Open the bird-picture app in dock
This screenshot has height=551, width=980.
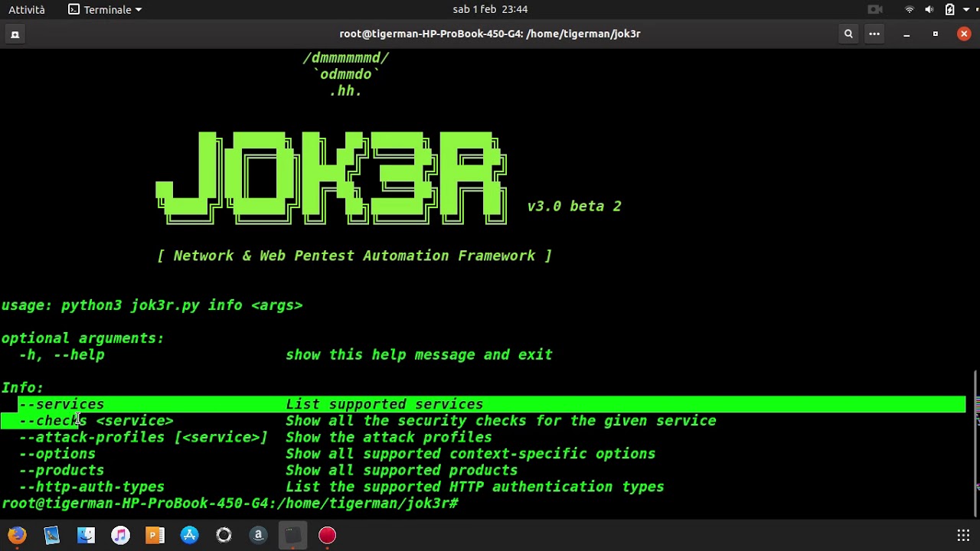pyautogui.click(x=51, y=535)
